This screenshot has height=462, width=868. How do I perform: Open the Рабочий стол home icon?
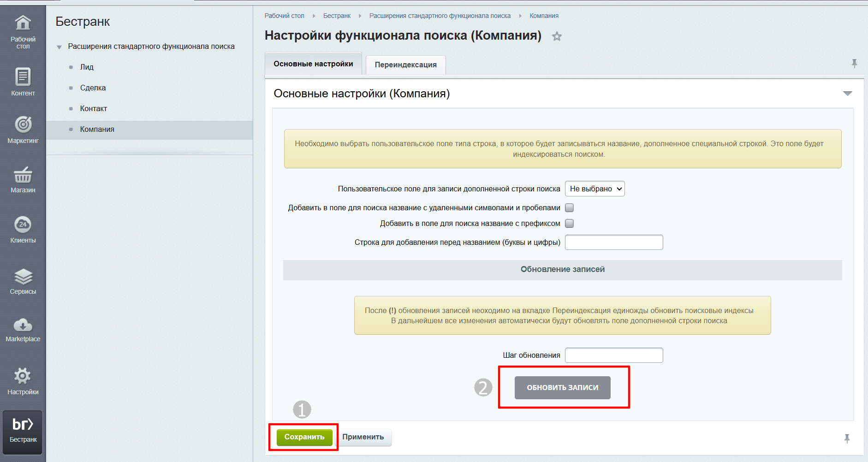point(23,23)
